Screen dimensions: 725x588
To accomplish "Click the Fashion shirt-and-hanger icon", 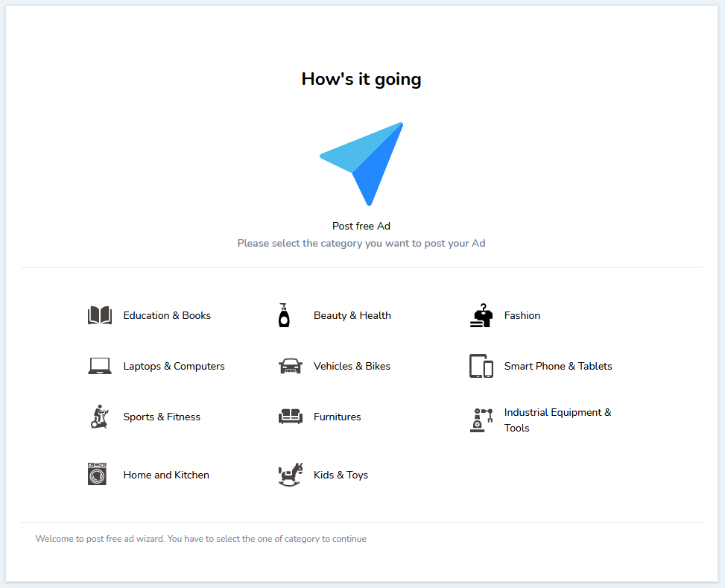I will (x=481, y=315).
